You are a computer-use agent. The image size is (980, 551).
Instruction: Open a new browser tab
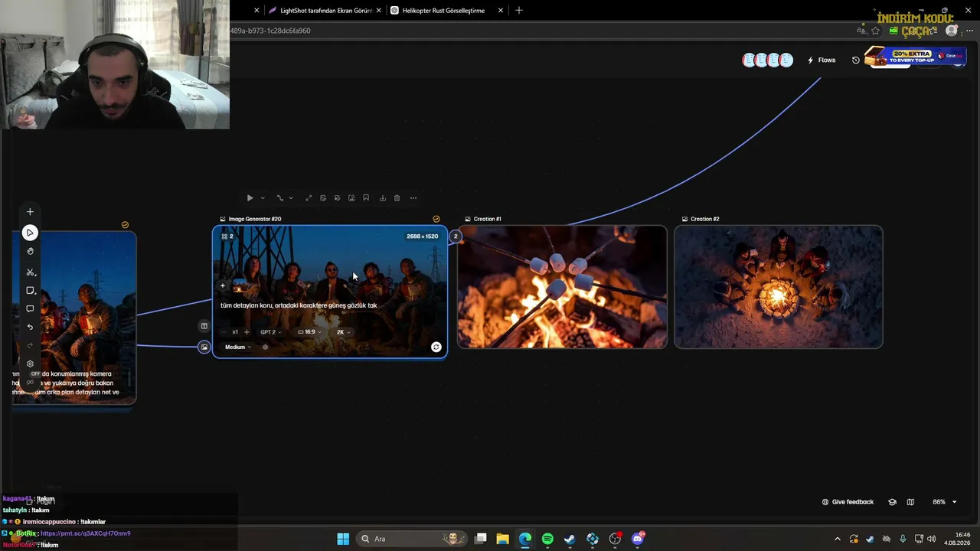coord(519,11)
